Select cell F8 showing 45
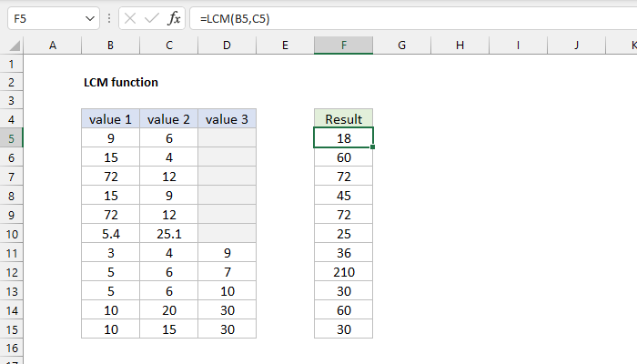This screenshot has height=364, width=637. pyautogui.click(x=343, y=196)
